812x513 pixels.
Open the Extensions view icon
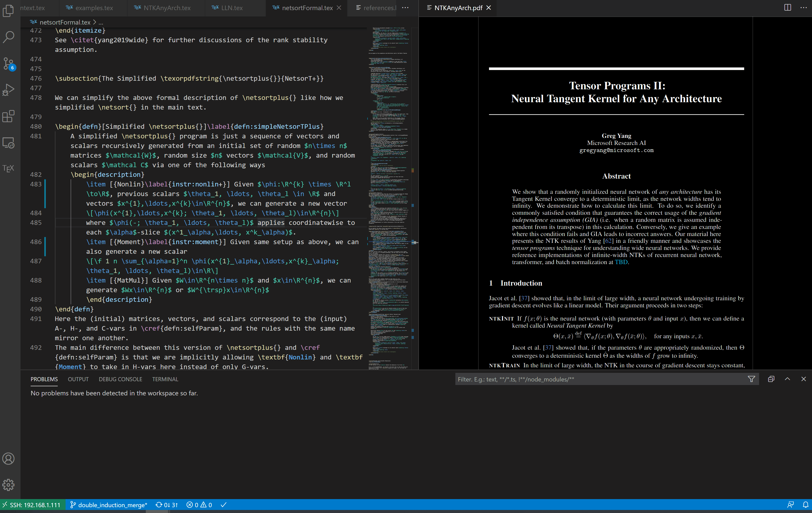8,116
